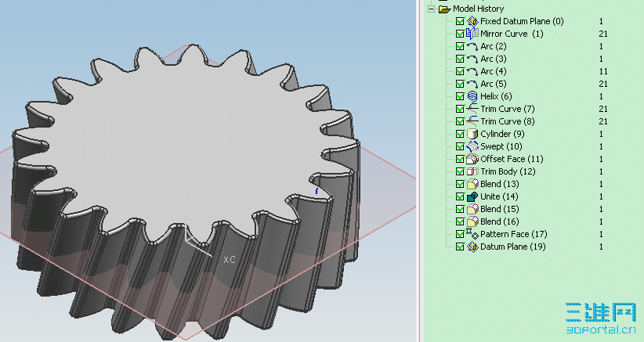
Task: Click the Pattern Face (17) icon
Action: tap(472, 234)
